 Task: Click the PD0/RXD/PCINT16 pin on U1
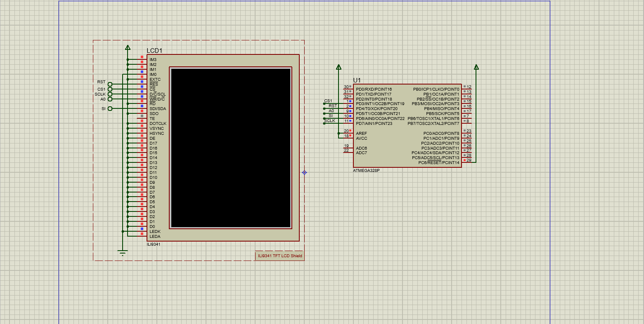click(x=374, y=89)
